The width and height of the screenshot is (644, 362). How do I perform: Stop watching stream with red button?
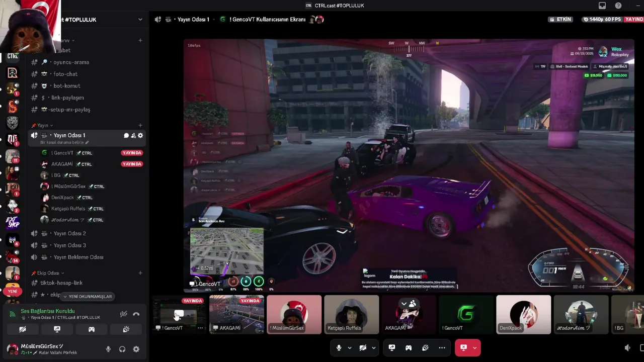[x=463, y=348]
